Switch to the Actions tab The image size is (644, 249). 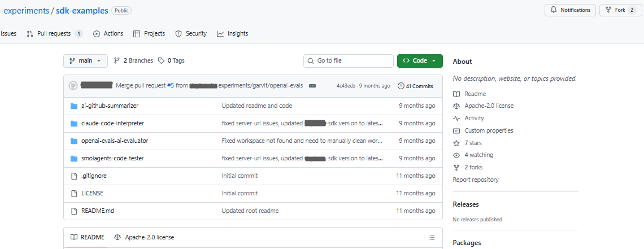pos(108,34)
